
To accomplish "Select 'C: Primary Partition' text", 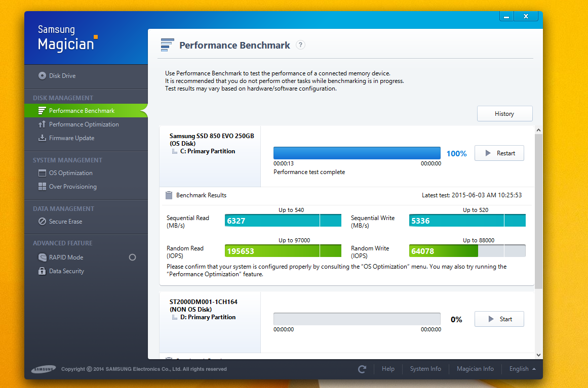I will [x=208, y=151].
